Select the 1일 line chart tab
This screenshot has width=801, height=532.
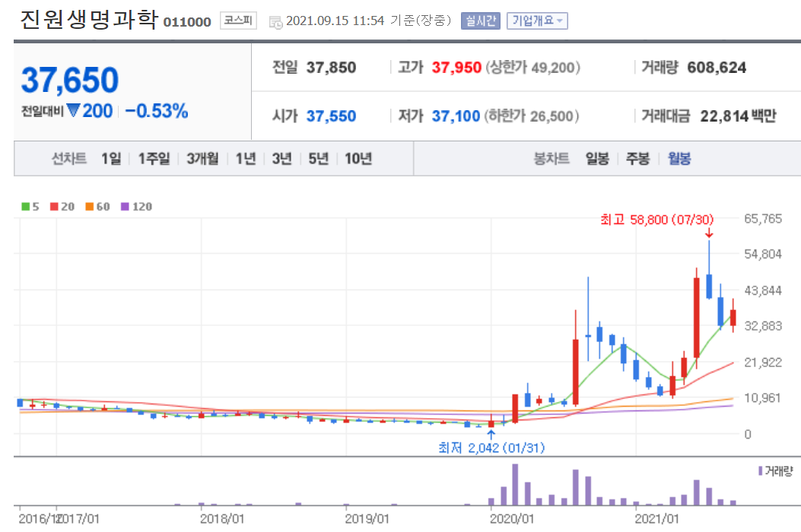(x=111, y=159)
